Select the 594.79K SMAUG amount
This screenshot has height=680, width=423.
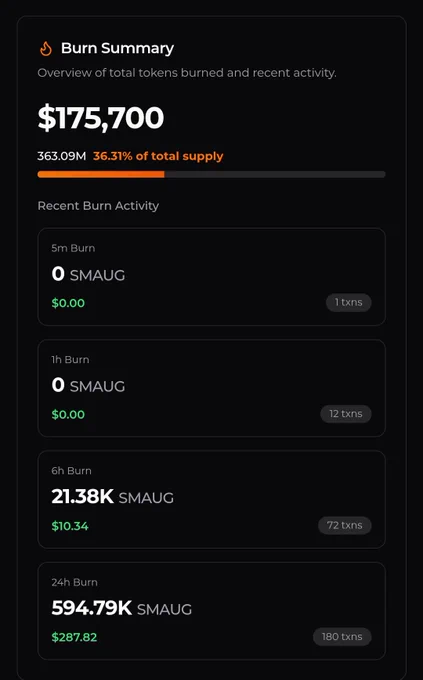(x=121, y=608)
